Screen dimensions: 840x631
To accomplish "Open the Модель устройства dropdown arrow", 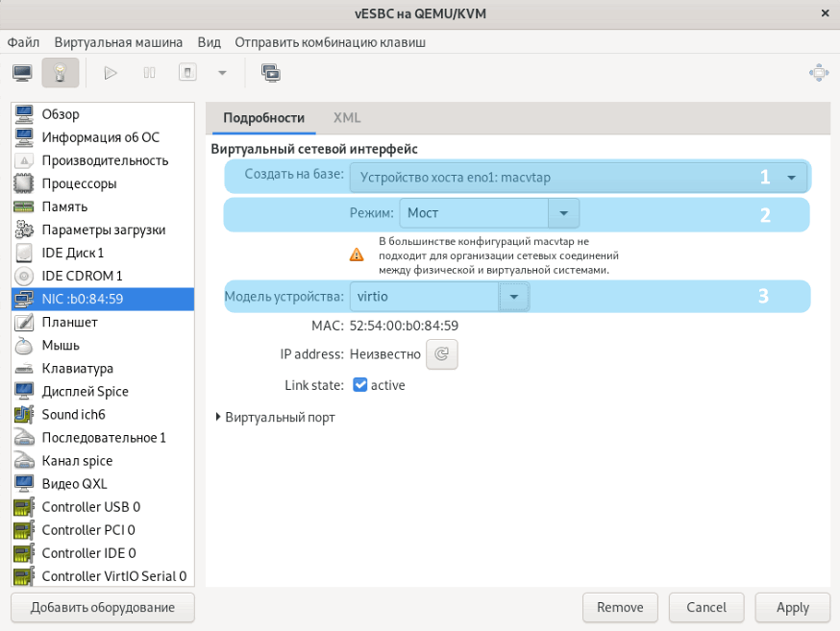I will click(x=514, y=297).
